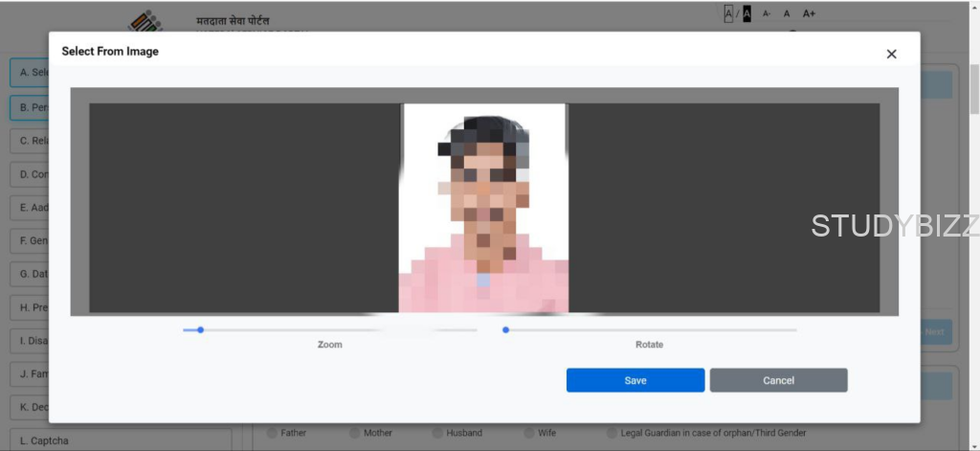The width and height of the screenshot is (980, 451).
Task: Click the Next button behind dialog
Action: 935,332
